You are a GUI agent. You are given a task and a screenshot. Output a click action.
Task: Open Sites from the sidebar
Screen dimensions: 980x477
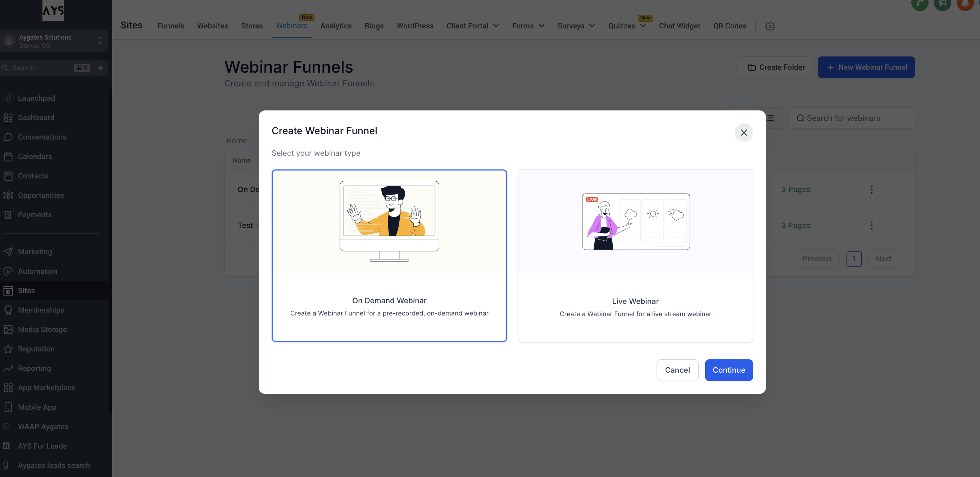point(54,291)
